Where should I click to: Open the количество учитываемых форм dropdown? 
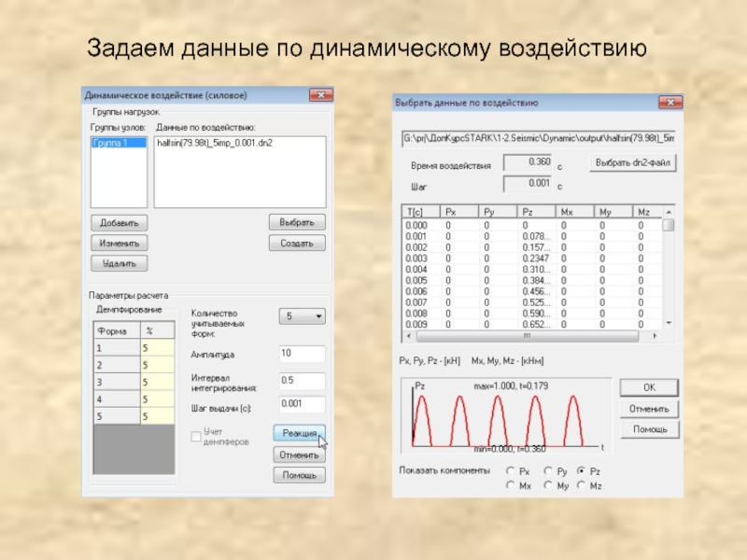coord(302,317)
